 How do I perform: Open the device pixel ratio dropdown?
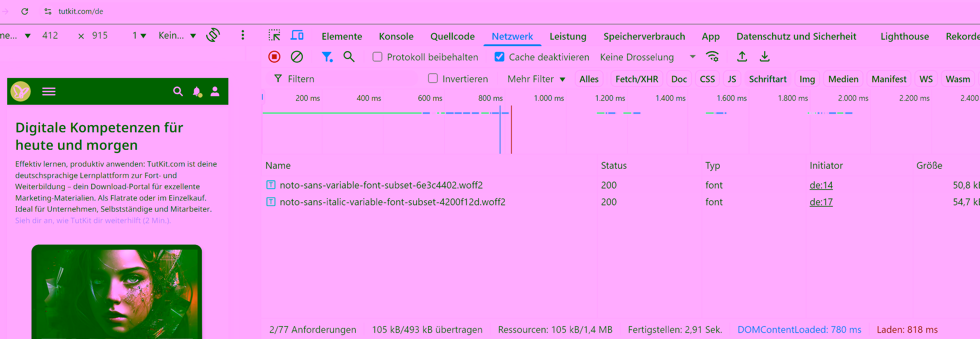[139, 36]
